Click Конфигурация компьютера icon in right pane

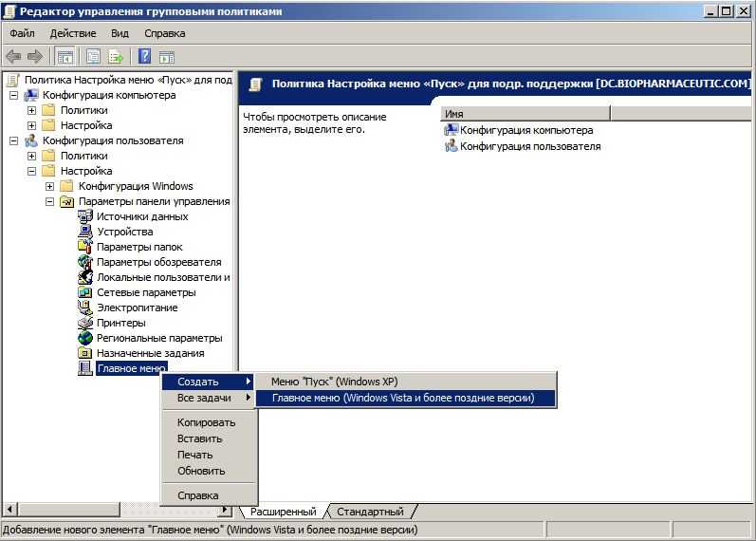pos(452,130)
